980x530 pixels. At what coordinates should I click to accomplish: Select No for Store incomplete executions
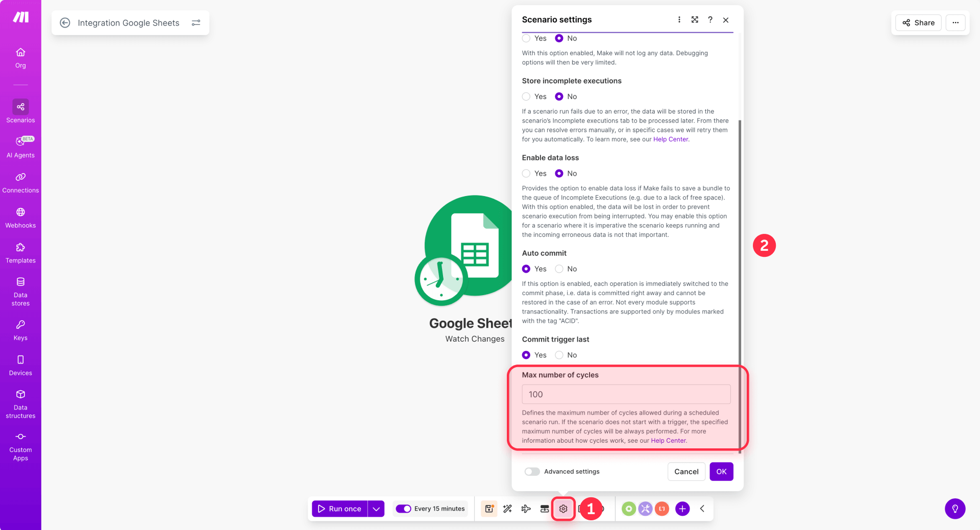pyautogui.click(x=559, y=97)
